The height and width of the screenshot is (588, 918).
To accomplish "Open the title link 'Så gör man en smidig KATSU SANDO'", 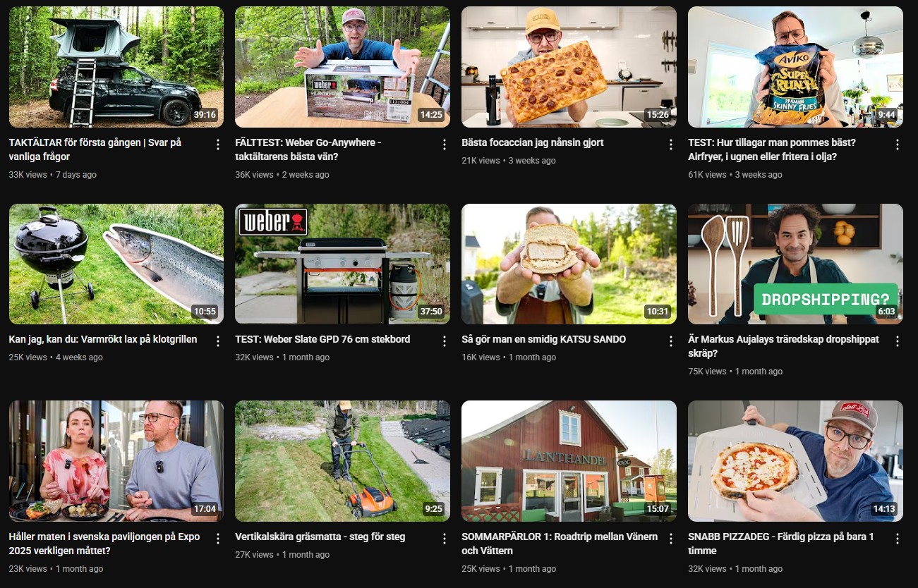I will click(x=543, y=339).
